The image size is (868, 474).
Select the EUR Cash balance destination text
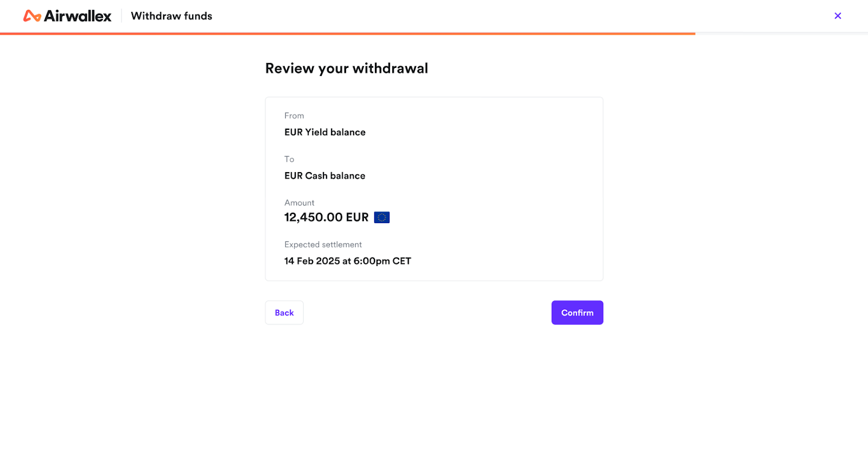(x=324, y=176)
